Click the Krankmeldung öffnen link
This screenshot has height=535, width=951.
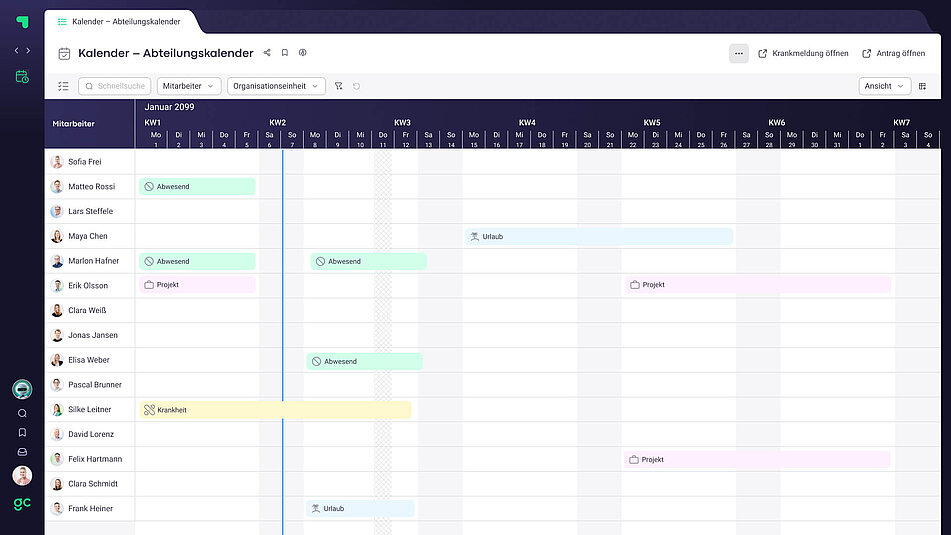pos(803,53)
